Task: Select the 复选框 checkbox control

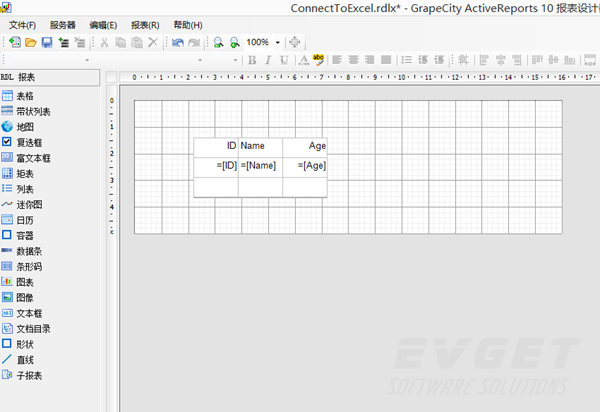Action: [x=22, y=142]
